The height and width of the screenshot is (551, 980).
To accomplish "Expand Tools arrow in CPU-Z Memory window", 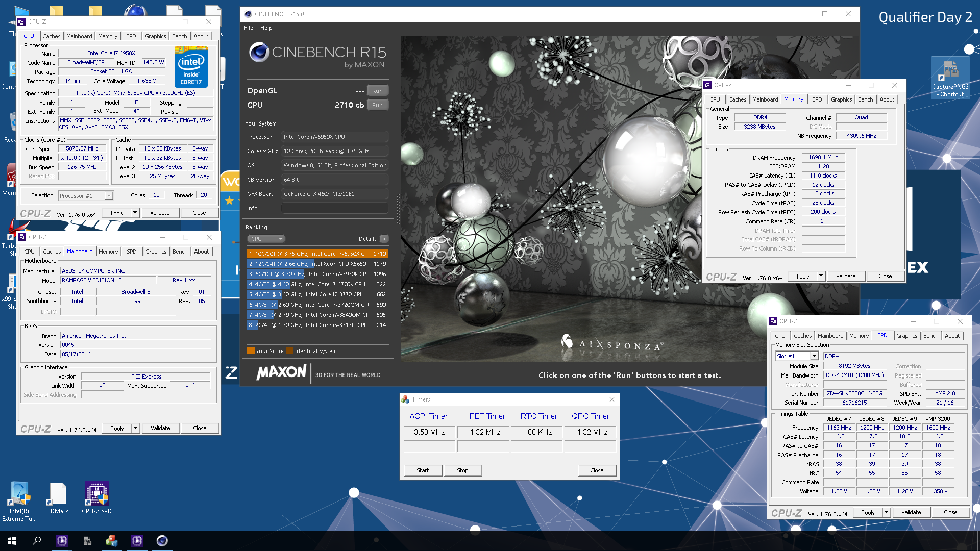I will click(x=821, y=276).
